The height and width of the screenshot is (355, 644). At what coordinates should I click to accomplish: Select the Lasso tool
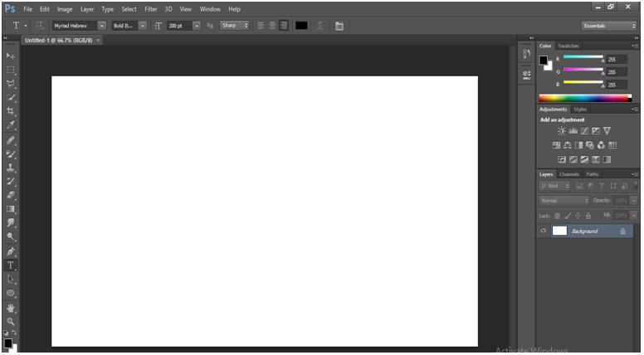point(11,83)
